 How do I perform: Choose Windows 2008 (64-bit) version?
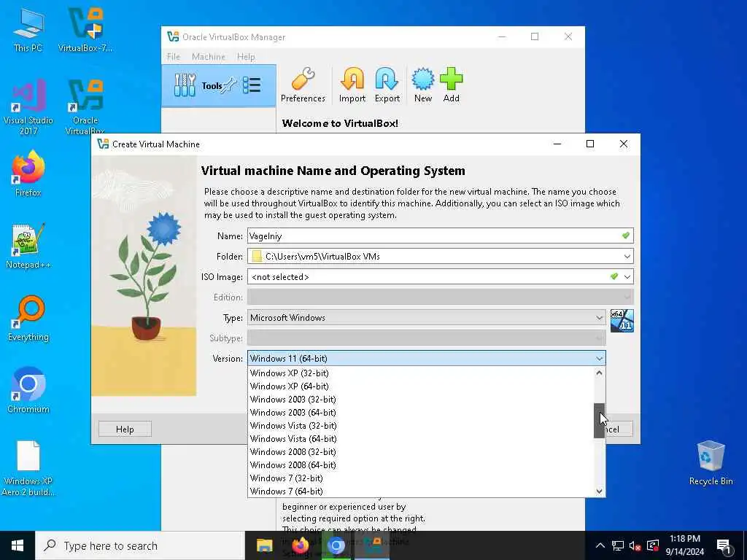click(421, 464)
